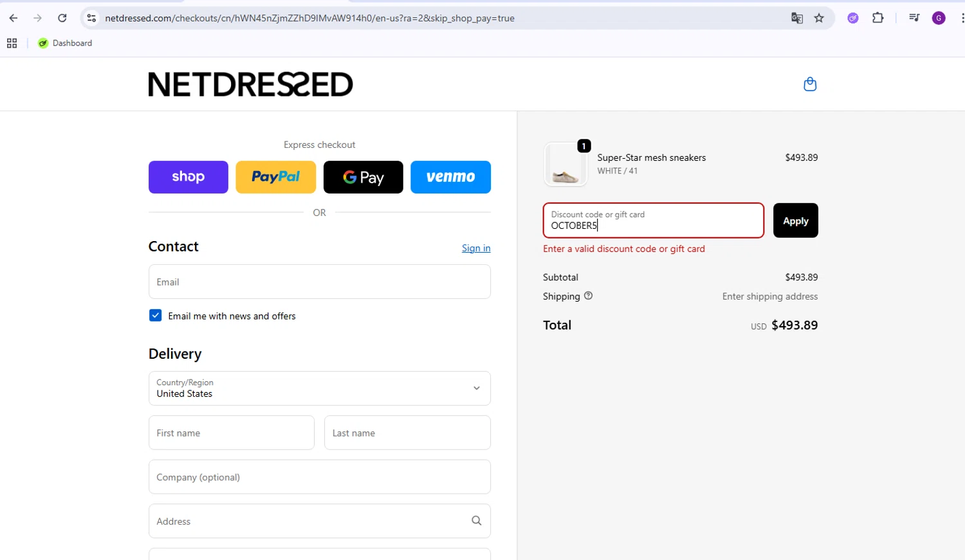Choose PayPal express checkout
Image resolution: width=965 pixels, height=560 pixels.
click(x=276, y=177)
